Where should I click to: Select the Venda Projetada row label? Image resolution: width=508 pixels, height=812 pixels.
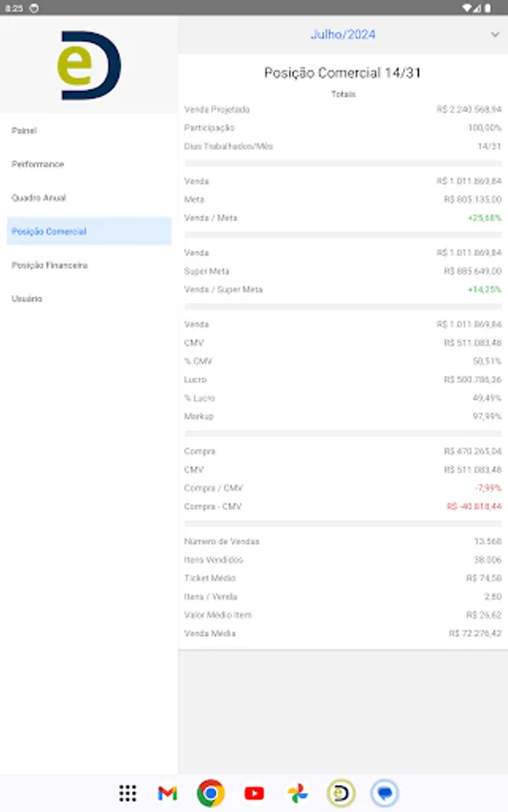217,109
